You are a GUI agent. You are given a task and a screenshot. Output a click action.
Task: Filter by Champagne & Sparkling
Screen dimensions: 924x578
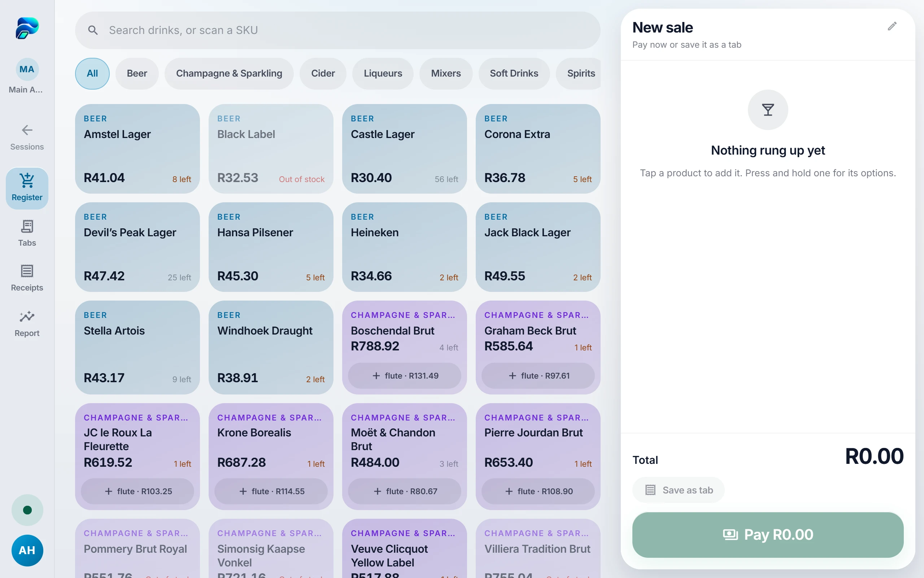[229, 73]
